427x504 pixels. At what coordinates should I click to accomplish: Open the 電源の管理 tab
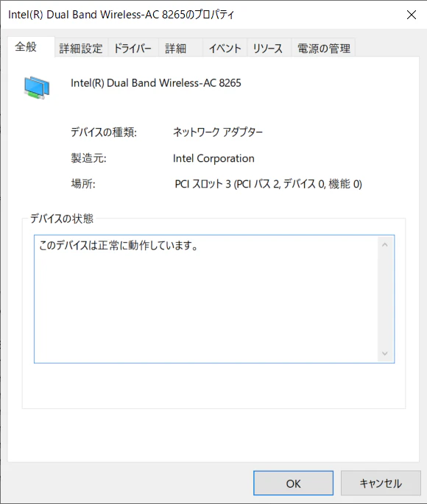click(323, 49)
